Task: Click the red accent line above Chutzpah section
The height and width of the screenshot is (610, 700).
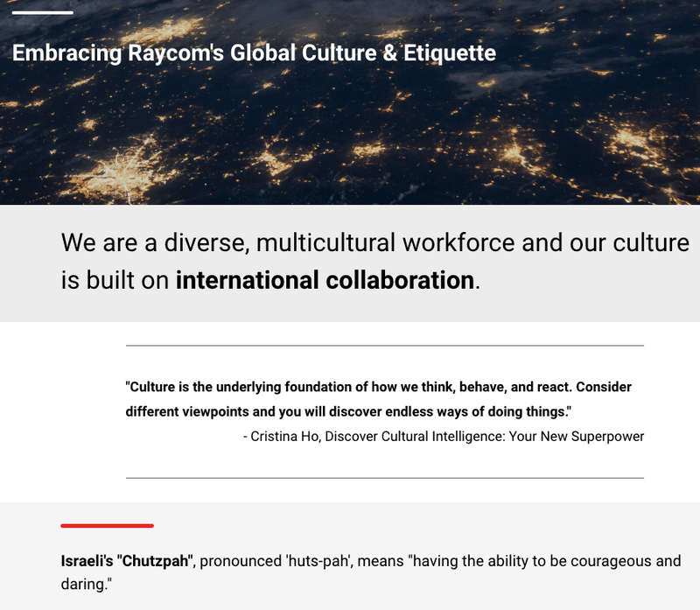Action: tap(107, 525)
